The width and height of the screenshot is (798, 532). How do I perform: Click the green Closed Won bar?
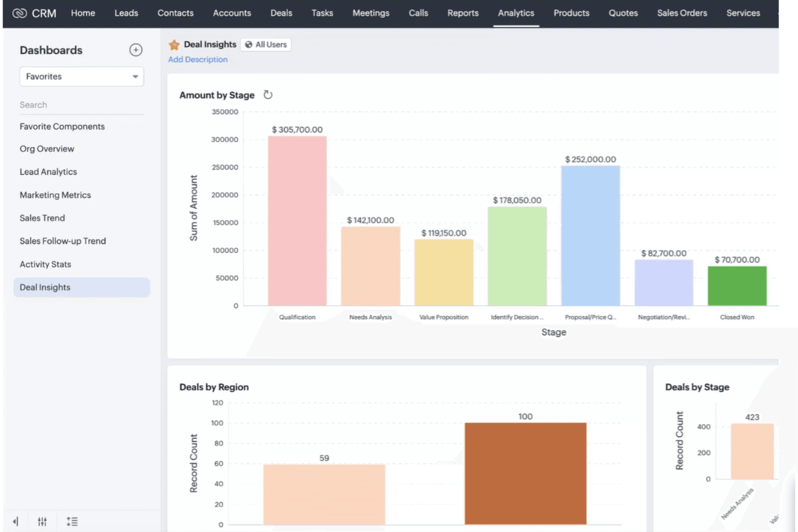737,286
